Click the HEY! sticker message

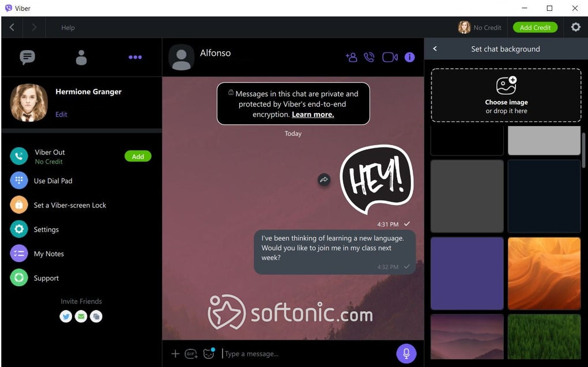coord(376,180)
